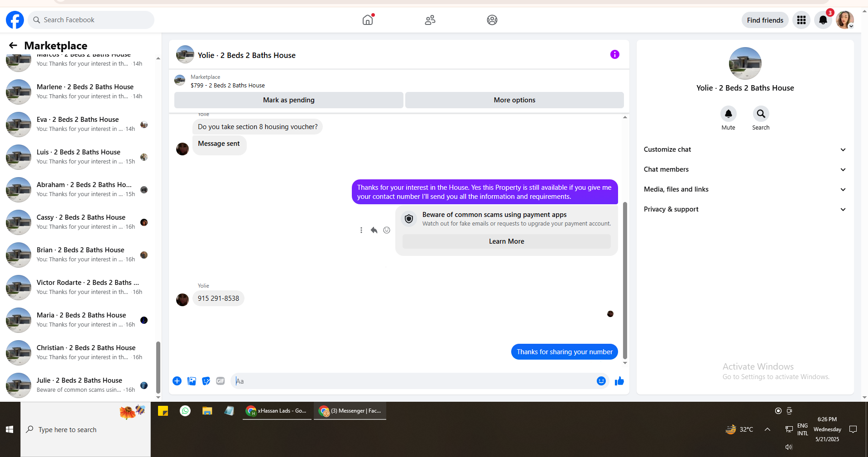Click Find friends button
The image size is (868, 457).
765,20
